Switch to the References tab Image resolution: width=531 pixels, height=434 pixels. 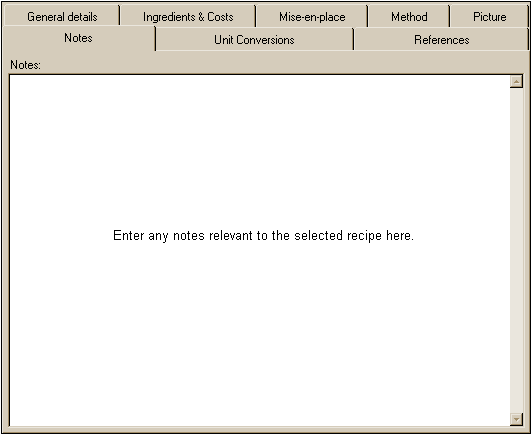click(441, 40)
